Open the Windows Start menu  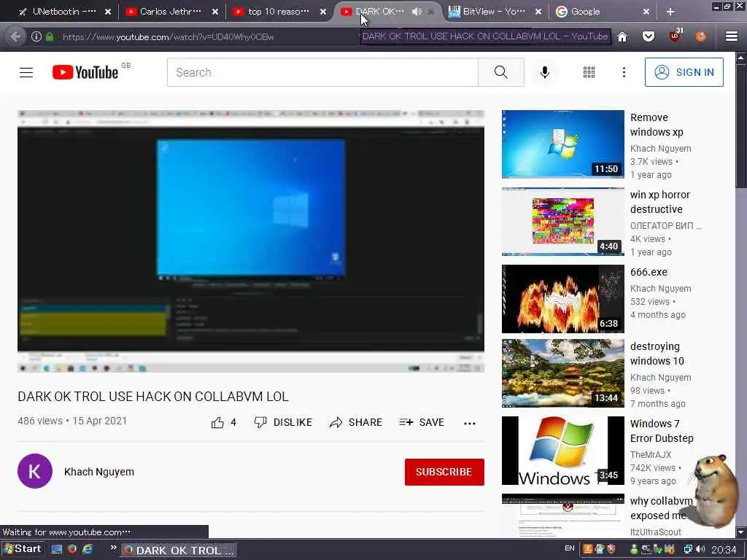click(23, 549)
